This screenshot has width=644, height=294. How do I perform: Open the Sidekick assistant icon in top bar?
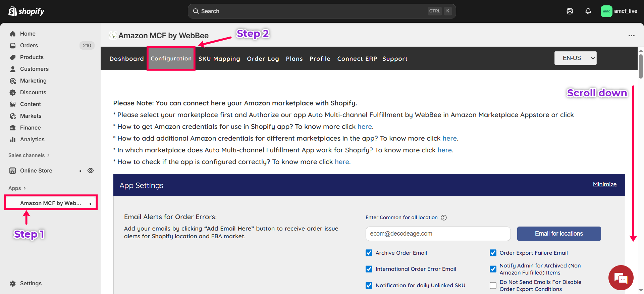pyautogui.click(x=570, y=11)
